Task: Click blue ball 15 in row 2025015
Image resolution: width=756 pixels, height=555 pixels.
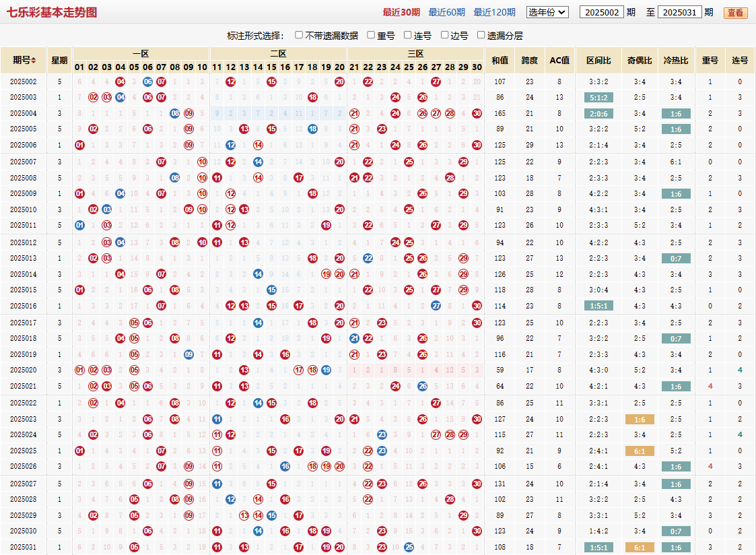Action: click(x=271, y=290)
